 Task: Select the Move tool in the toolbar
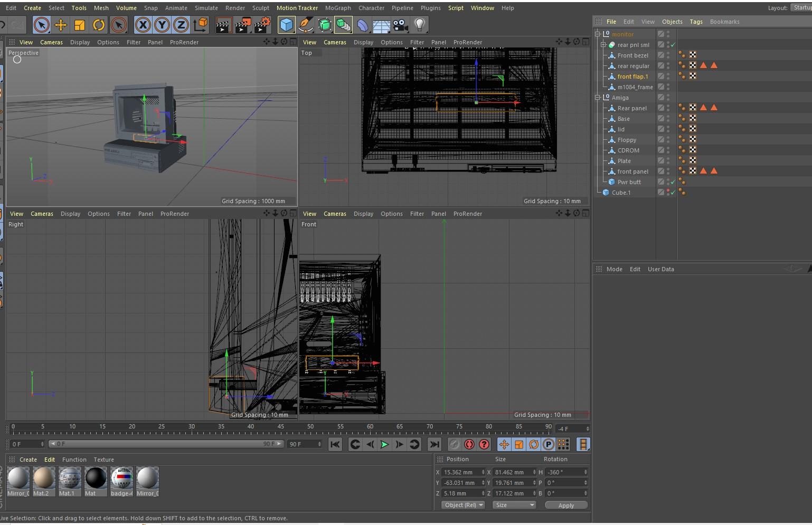pos(60,24)
